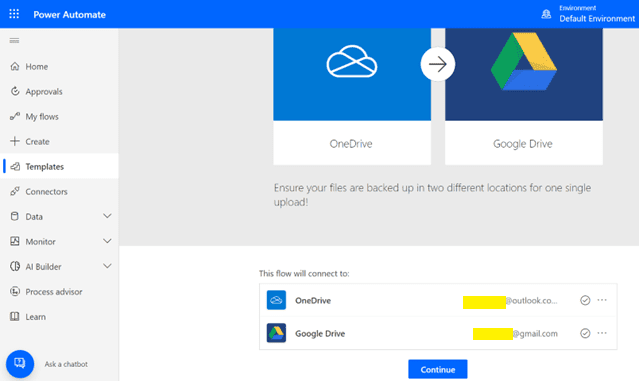Expand the Monitor chevron
The width and height of the screenshot is (639, 381).
pyautogui.click(x=107, y=241)
